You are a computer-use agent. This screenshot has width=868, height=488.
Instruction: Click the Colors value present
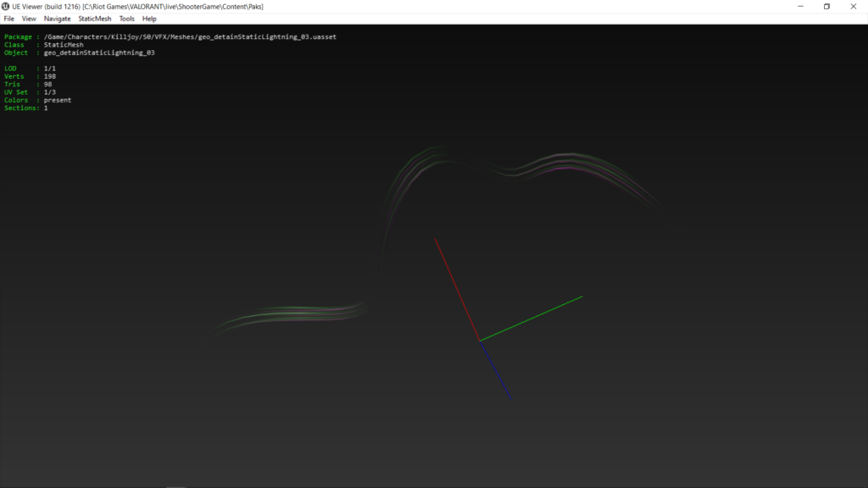58,100
